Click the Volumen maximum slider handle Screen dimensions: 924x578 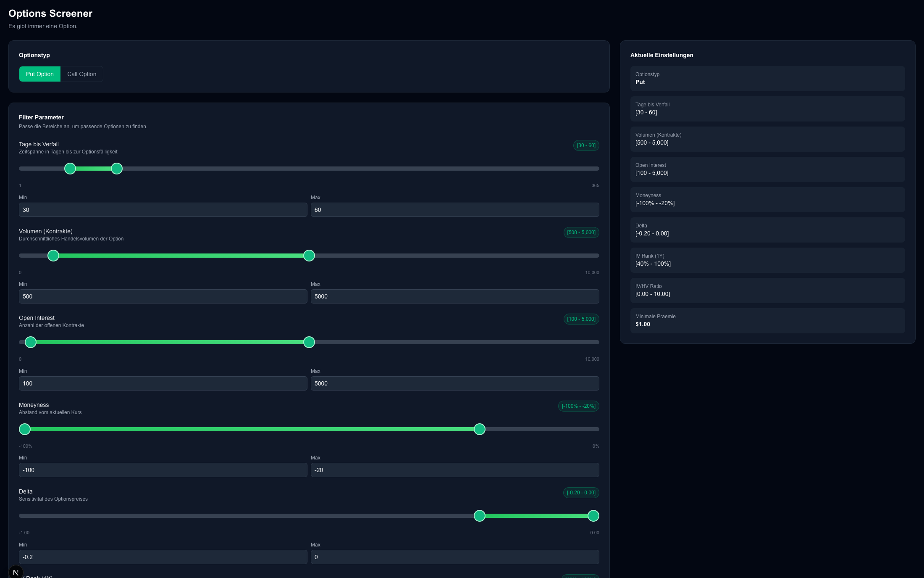tap(309, 256)
